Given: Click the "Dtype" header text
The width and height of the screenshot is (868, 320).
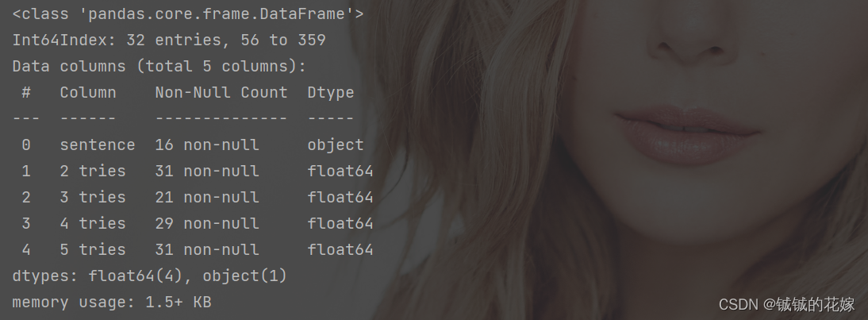Looking at the screenshot, I should pyautogui.click(x=331, y=92).
